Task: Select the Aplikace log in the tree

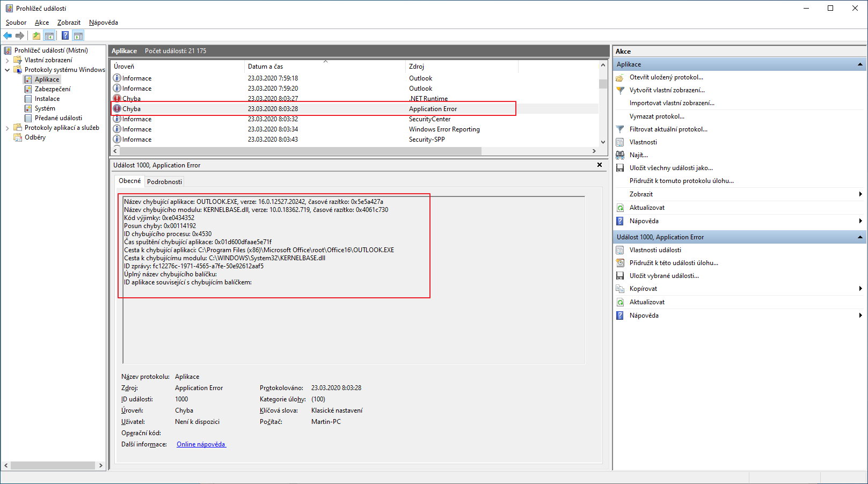Action: (47, 79)
